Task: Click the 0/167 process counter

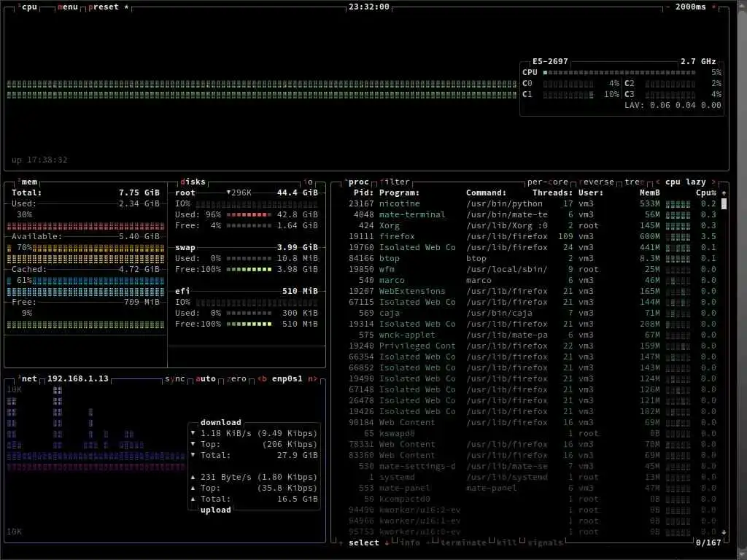Action: (708, 542)
